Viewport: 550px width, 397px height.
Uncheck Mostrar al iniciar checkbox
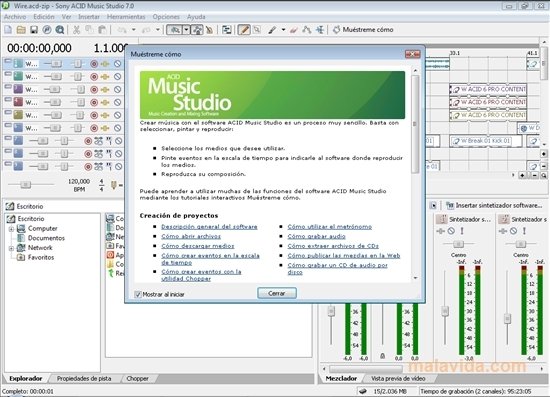[x=138, y=294]
